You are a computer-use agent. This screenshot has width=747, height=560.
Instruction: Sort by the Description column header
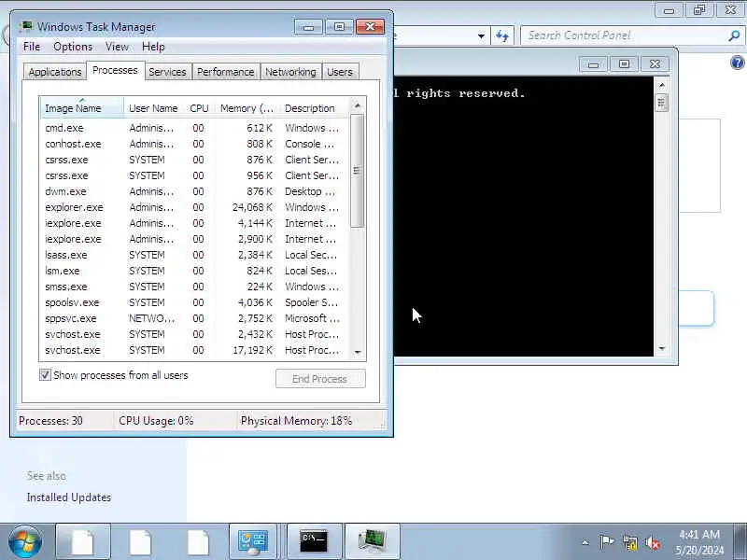(315, 108)
